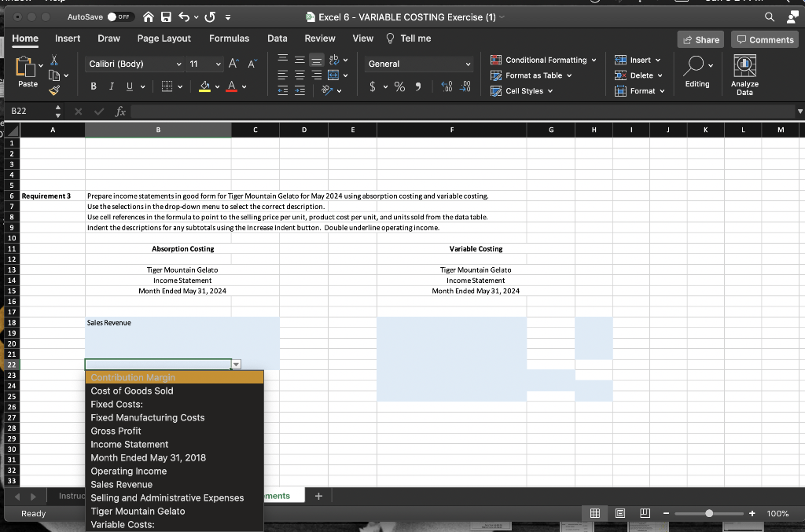Open the Insert ribbon tab
Viewport: 805px width, 532px height.
pyautogui.click(x=68, y=39)
